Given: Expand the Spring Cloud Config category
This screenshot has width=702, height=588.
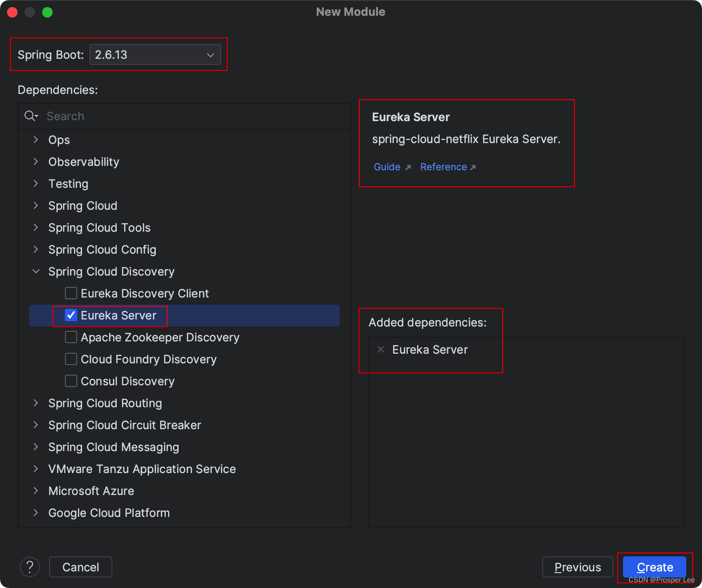Looking at the screenshot, I should (36, 249).
